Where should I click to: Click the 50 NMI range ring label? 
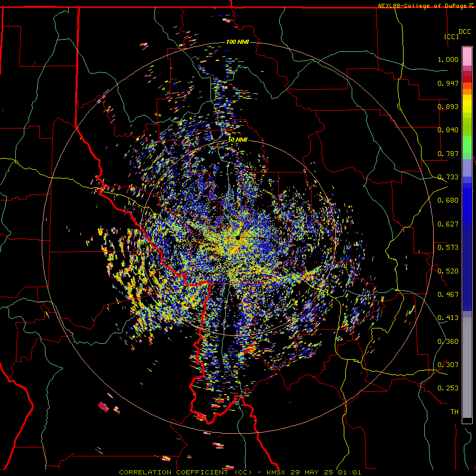pos(237,140)
